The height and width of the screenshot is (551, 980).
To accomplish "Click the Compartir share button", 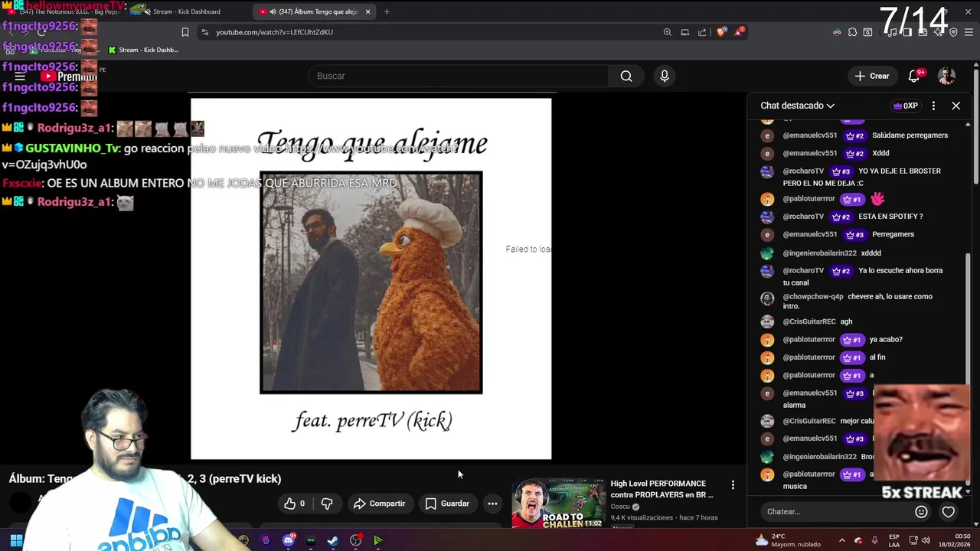I will pyautogui.click(x=380, y=504).
